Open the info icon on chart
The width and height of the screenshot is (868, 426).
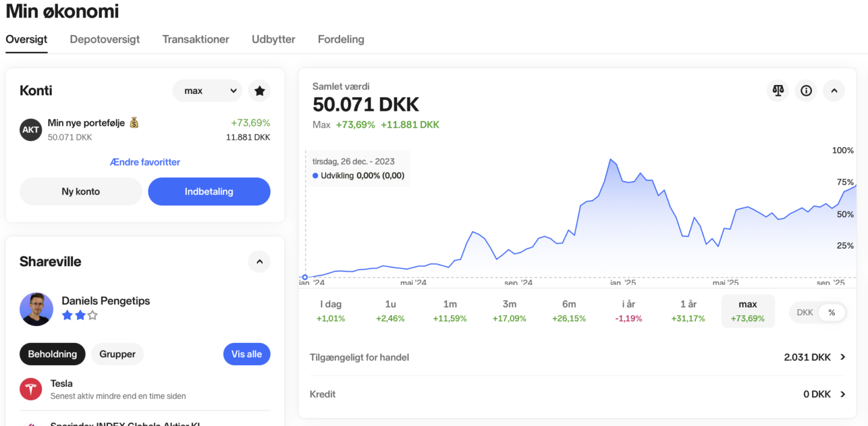[806, 91]
